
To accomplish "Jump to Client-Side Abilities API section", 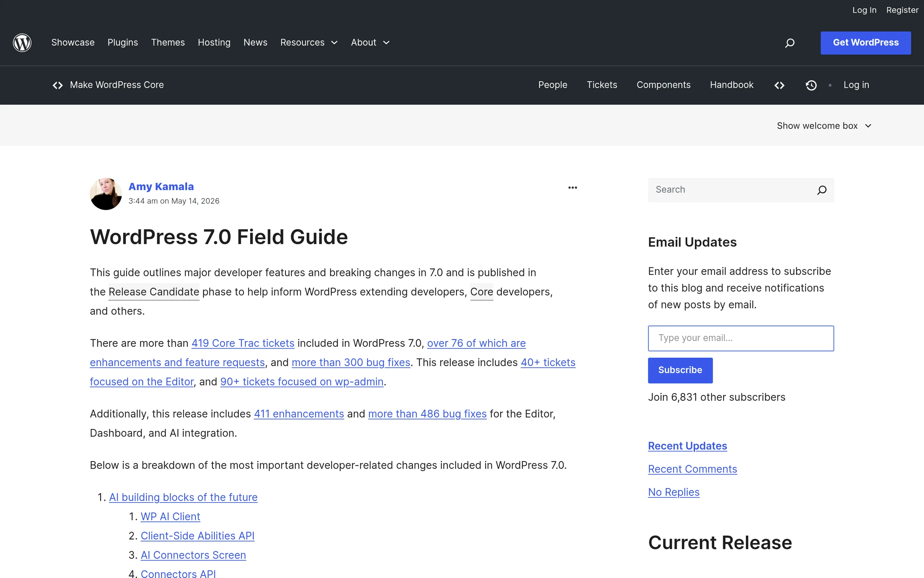I will 197,536.
